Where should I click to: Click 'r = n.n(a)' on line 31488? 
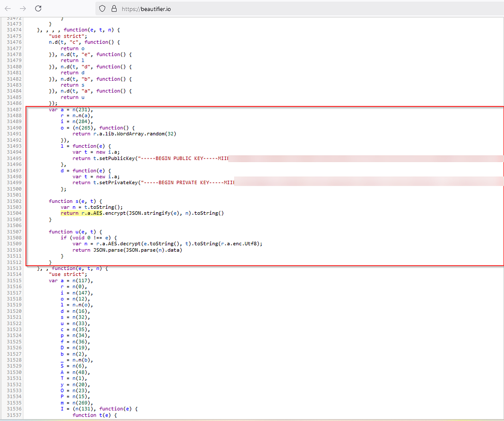(x=76, y=115)
